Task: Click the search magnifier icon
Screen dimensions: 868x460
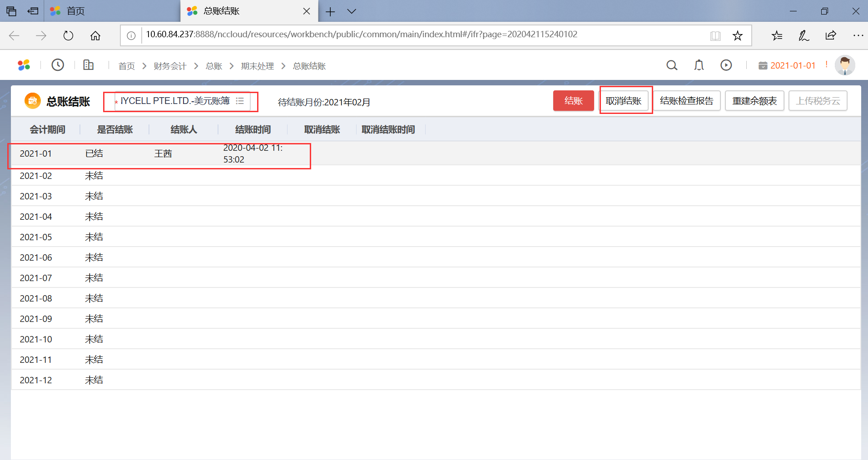Action: tap(672, 65)
